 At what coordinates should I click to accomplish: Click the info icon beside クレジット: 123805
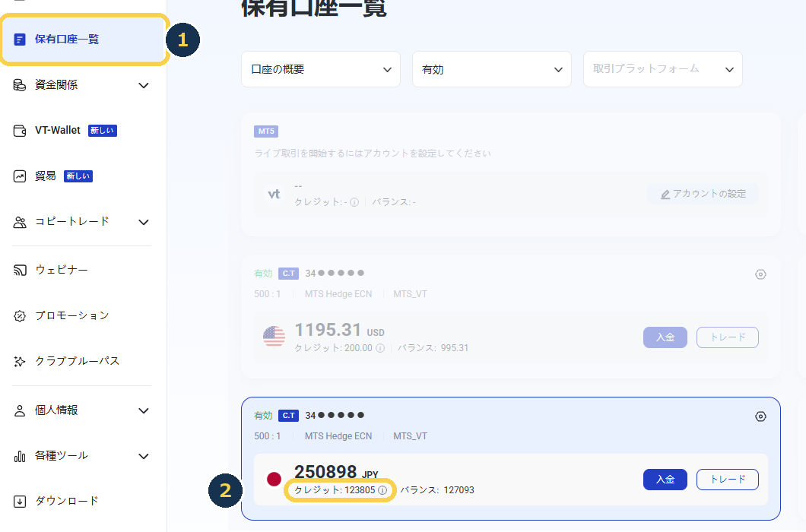click(x=382, y=490)
